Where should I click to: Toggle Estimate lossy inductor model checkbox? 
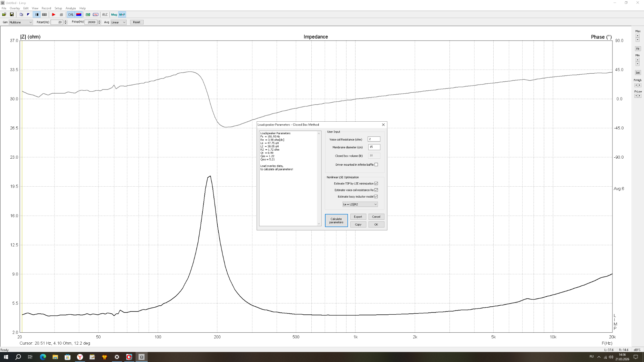[376, 197]
